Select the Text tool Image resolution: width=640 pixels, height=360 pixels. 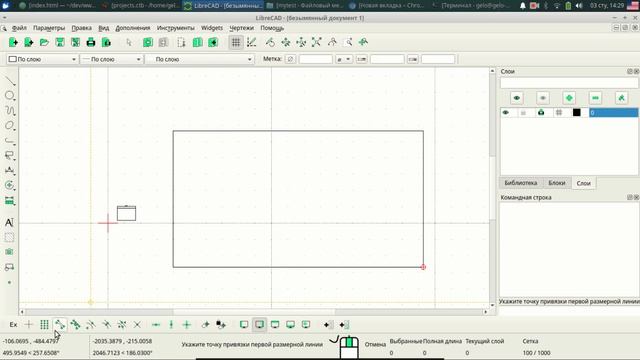point(9,222)
